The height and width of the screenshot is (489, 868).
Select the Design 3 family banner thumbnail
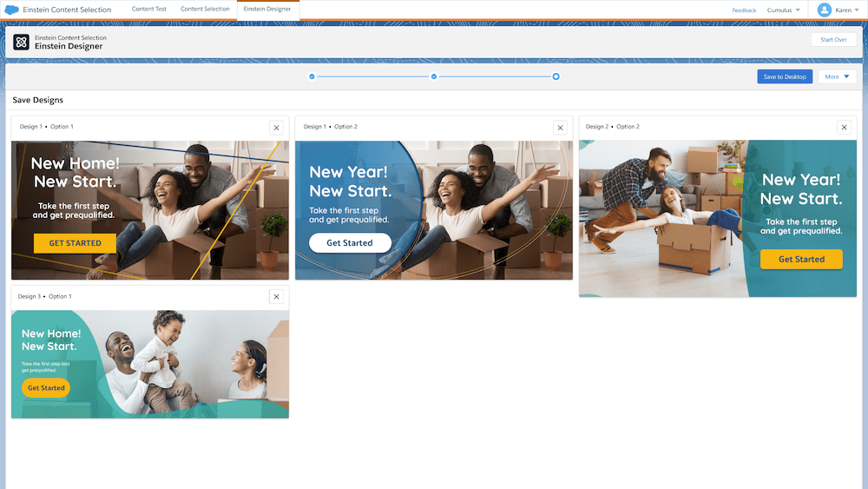point(149,364)
